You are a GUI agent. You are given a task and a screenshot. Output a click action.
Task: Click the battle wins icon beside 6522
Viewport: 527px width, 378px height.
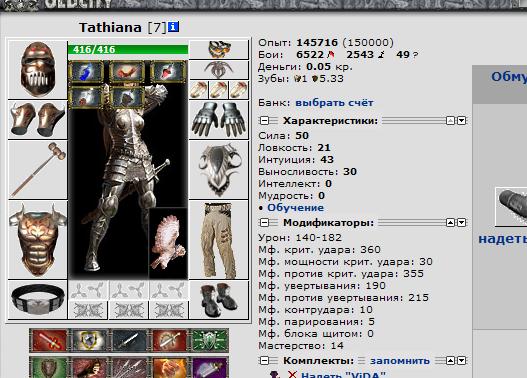point(331,54)
